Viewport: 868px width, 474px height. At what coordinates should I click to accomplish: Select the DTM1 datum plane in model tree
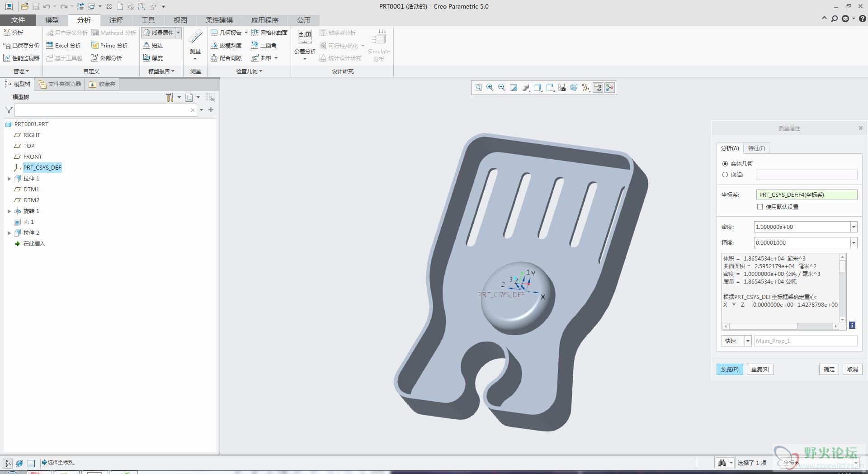pos(31,190)
